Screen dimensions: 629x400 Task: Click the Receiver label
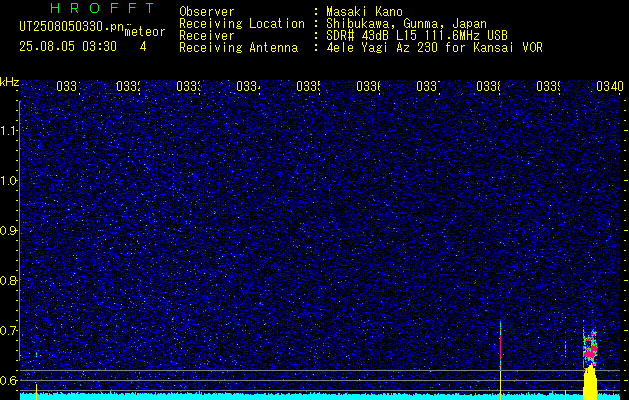click(207, 36)
